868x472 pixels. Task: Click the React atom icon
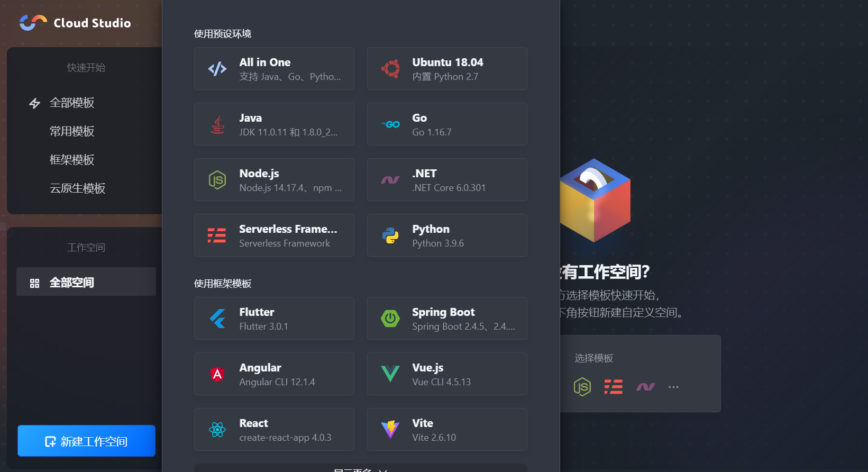pyautogui.click(x=217, y=430)
